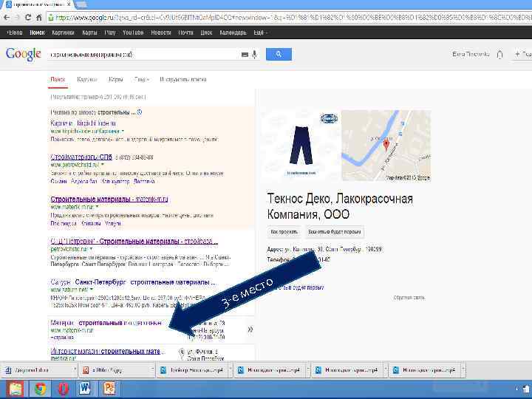Switch to the 'Картинки' results tab
Screen dimensions: 532x399
click(x=87, y=80)
